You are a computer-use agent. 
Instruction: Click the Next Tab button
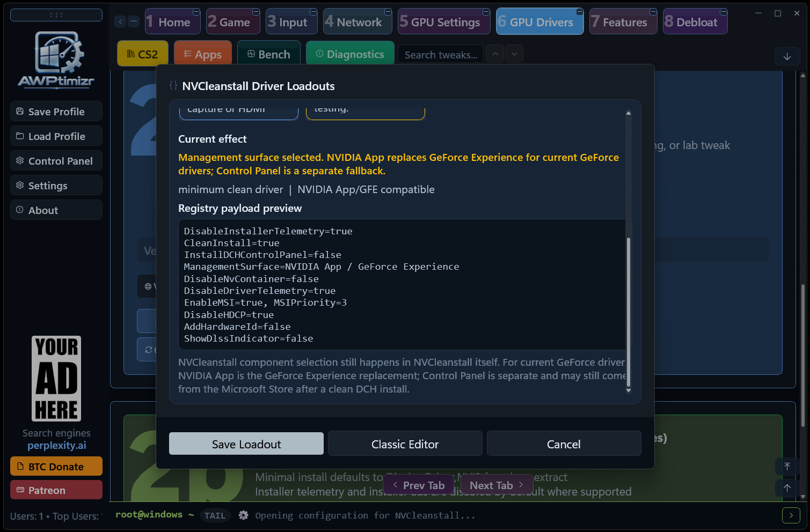[497, 485]
